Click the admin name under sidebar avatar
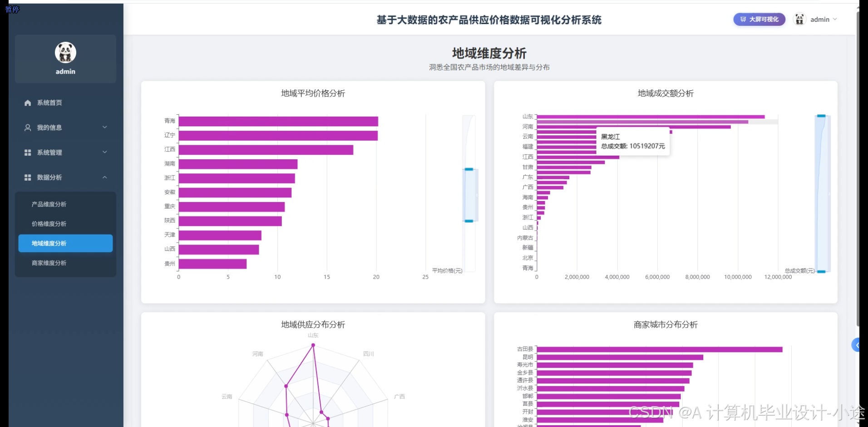 65,72
